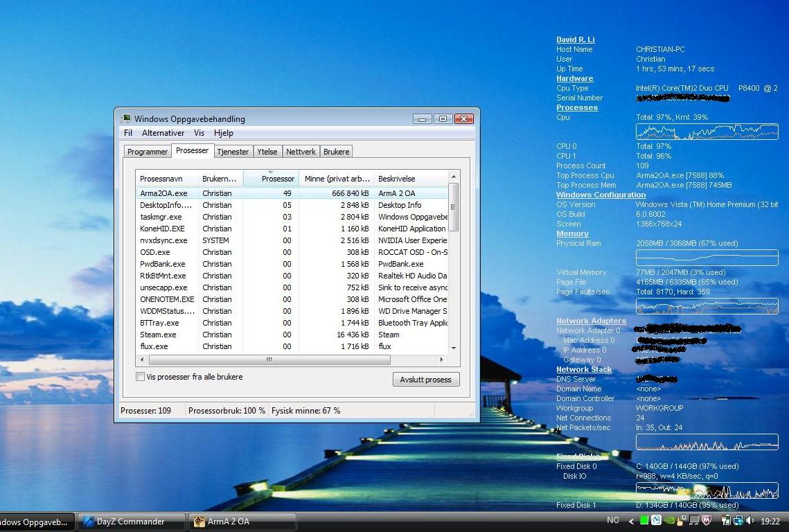Image resolution: width=789 pixels, height=532 pixels.
Task: Click the horizontal scrollbar thumb
Action: pos(269,360)
